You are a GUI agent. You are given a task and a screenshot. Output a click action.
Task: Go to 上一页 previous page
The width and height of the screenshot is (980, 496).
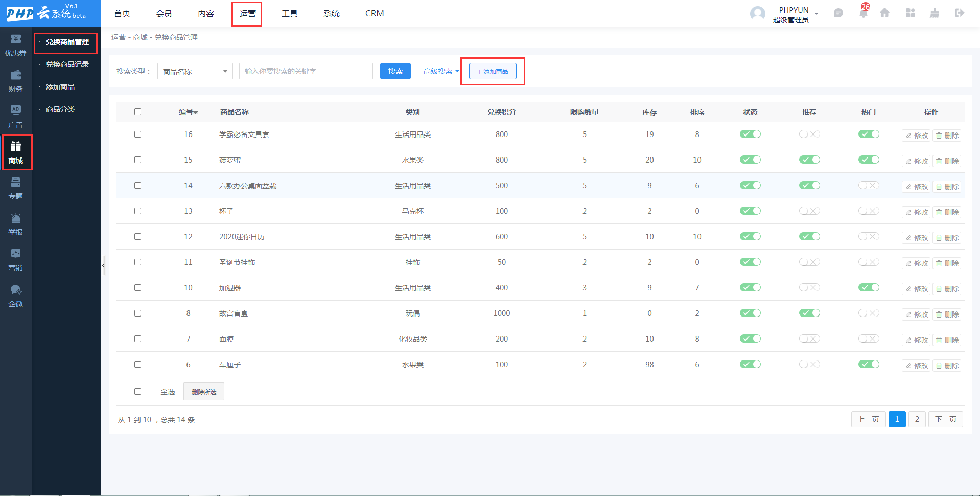click(868, 419)
